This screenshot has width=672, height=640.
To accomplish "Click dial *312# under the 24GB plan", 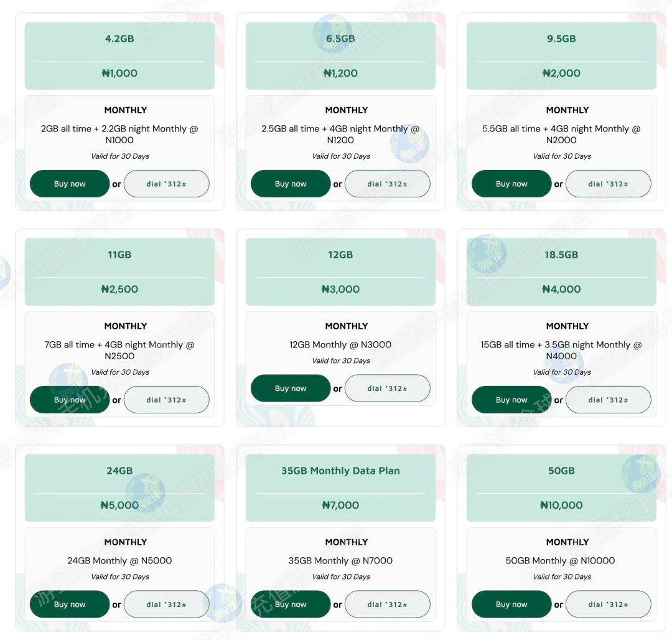I will point(166,604).
